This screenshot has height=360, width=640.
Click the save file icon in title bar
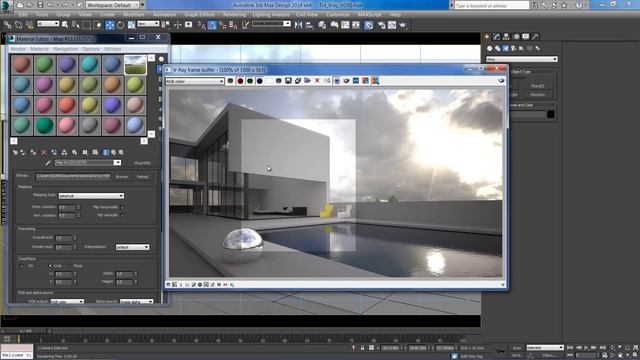[40, 5]
